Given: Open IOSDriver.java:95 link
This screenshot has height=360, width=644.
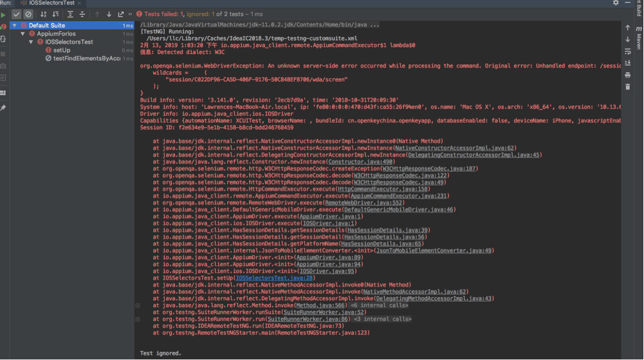Looking at the screenshot, I should pyautogui.click(x=327, y=271).
